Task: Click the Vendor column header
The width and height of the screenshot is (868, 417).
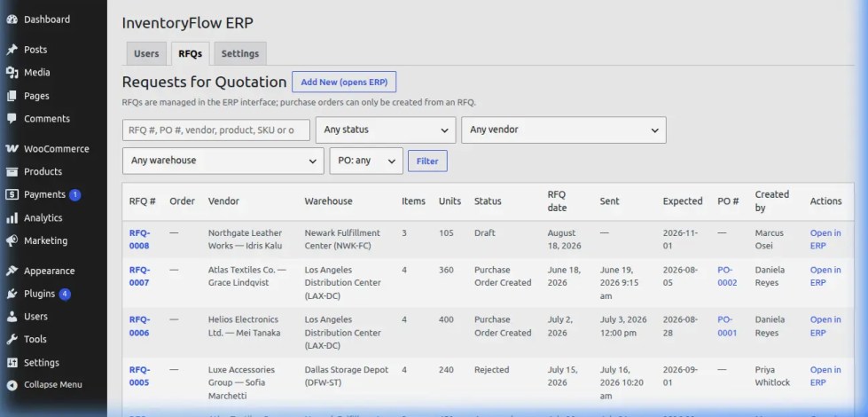Action: (223, 201)
